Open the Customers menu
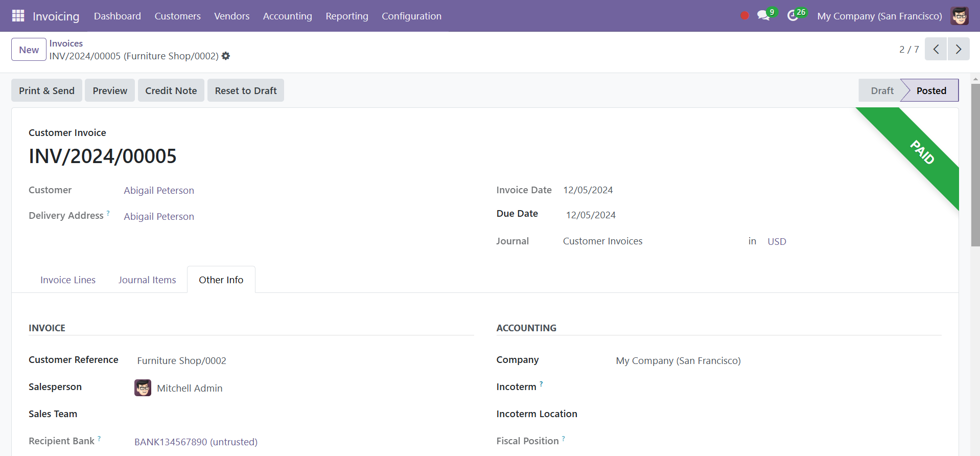The width and height of the screenshot is (980, 456). pyautogui.click(x=177, y=16)
